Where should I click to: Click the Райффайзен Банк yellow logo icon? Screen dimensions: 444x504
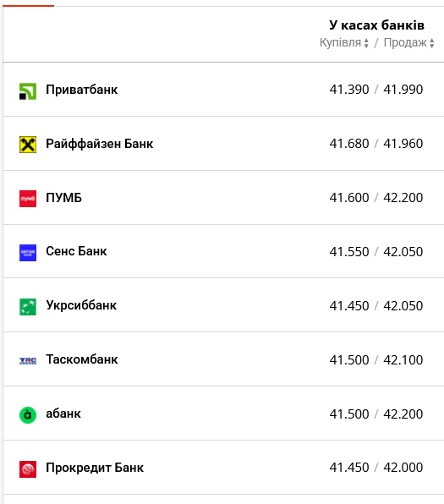click(x=28, y=145)
